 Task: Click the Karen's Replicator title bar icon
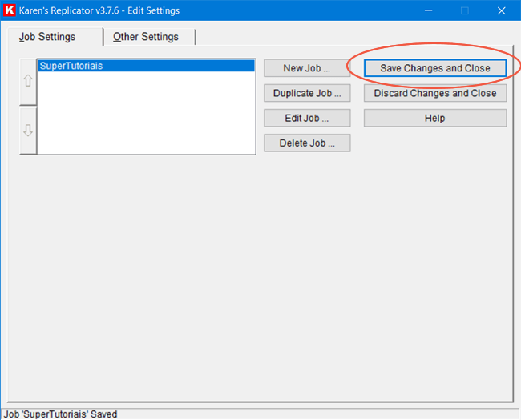[x=10, y=11]
